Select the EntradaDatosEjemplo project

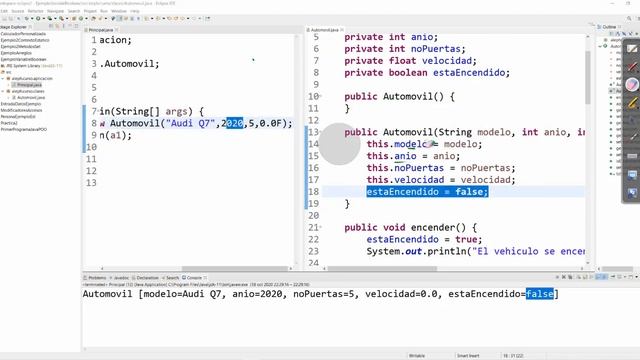click(x=21, y=104)
